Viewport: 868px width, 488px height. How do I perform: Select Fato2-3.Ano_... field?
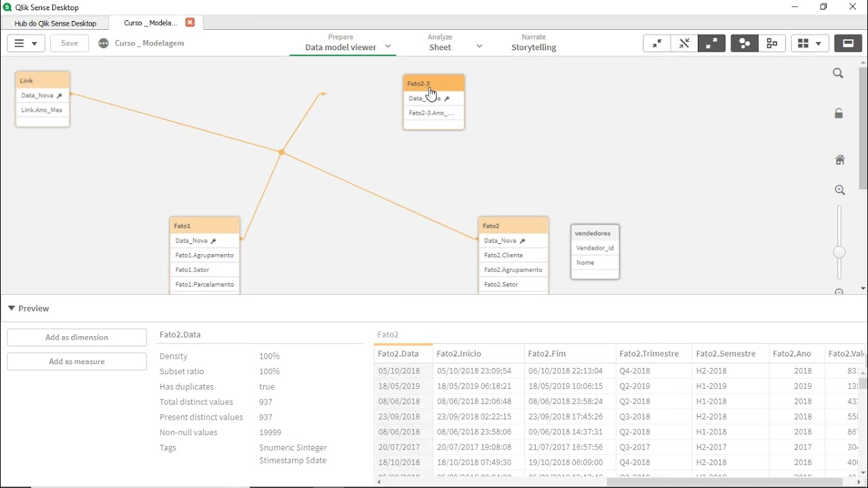coord(434,113)
